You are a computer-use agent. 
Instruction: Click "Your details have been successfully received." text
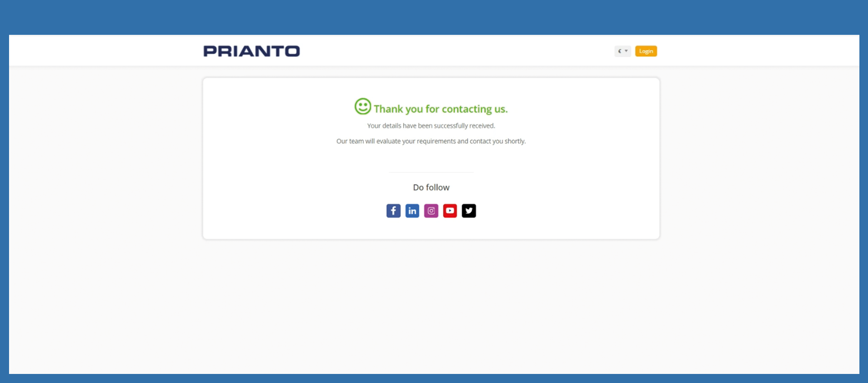[x=431, y=126]
